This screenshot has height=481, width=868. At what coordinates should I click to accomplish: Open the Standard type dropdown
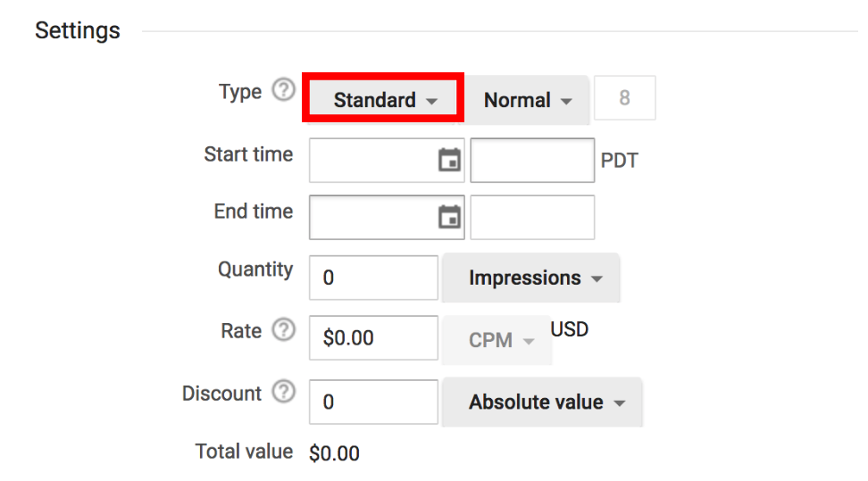(x=383, y=98)
